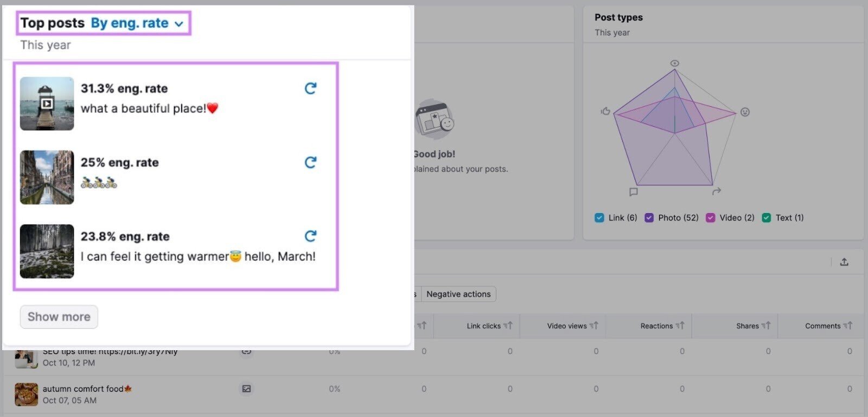
Task: Select the Negative actions tab
Action: point(458,294)
